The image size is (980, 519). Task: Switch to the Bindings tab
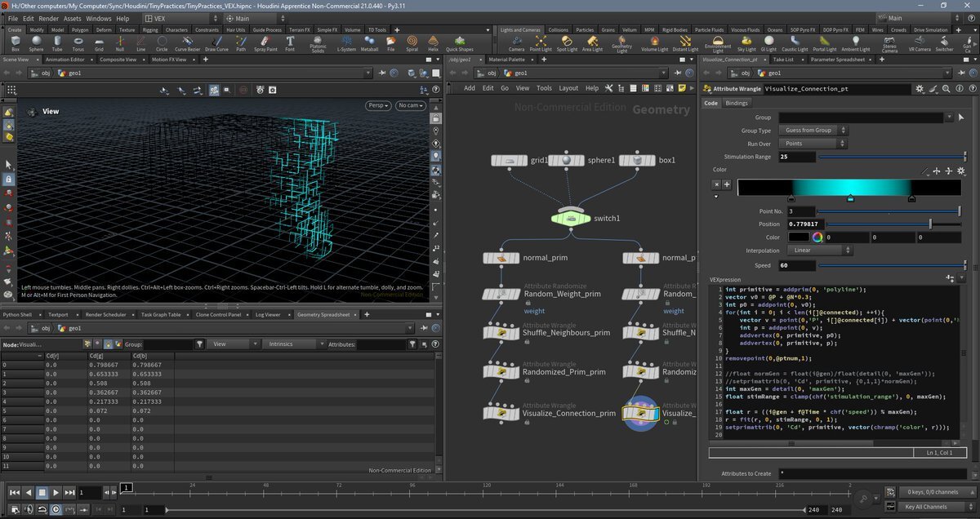pyautogui.click(x=737, y=104)
